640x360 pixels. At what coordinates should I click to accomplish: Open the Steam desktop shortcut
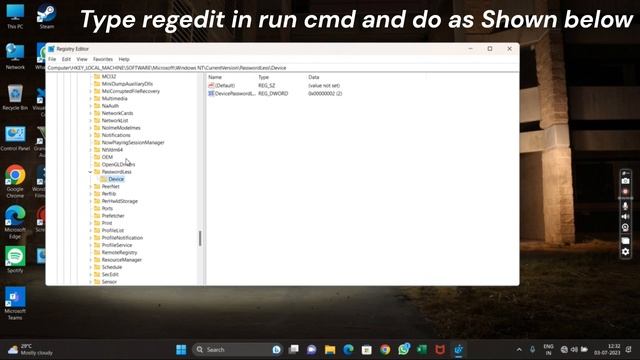(47, 16)
